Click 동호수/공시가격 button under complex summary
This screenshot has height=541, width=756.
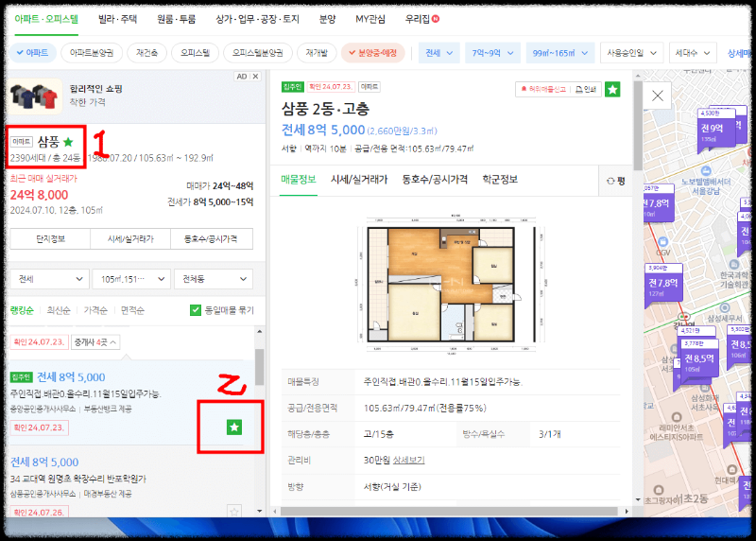211,239
